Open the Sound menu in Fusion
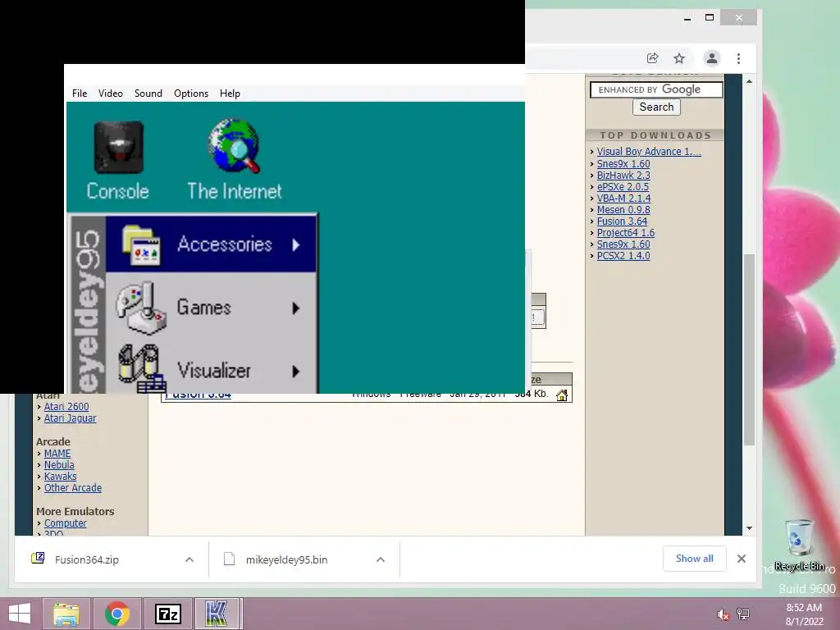840x630 pixels. (x=148, y=94)
